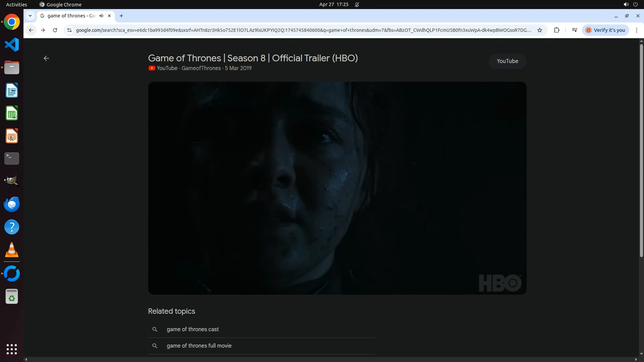The height and width of the screenshot is (362, 644).
Task: Open Chrome three-dot menu
Action: click(637, 30)
